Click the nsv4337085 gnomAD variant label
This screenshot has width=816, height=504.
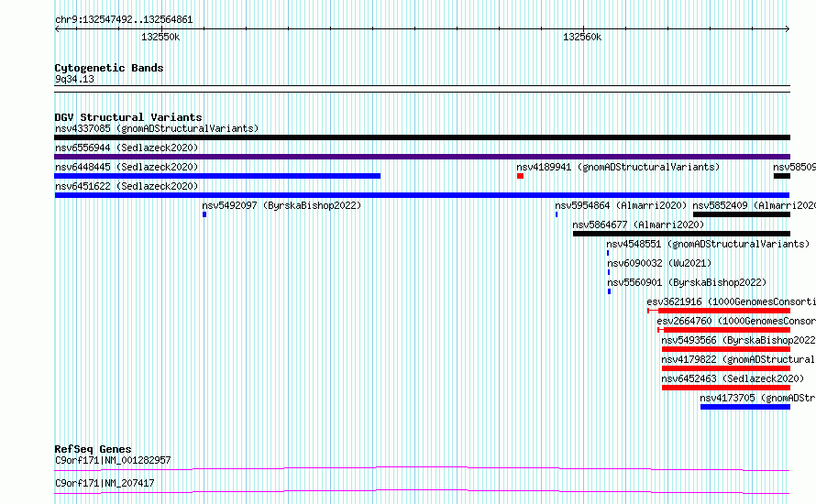[157, 128]
